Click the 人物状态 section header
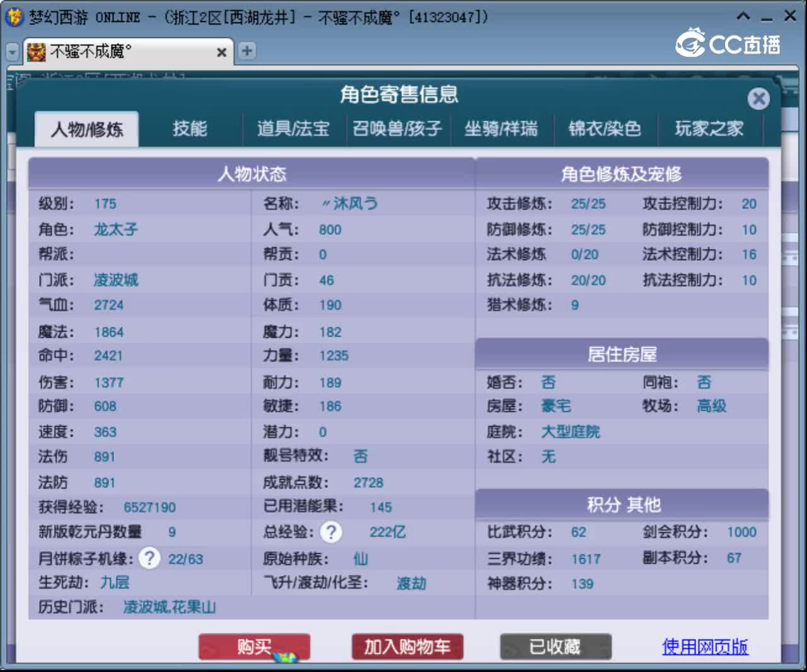The width and height of the screenshot is (807, 672). click(x=252, y=174)
